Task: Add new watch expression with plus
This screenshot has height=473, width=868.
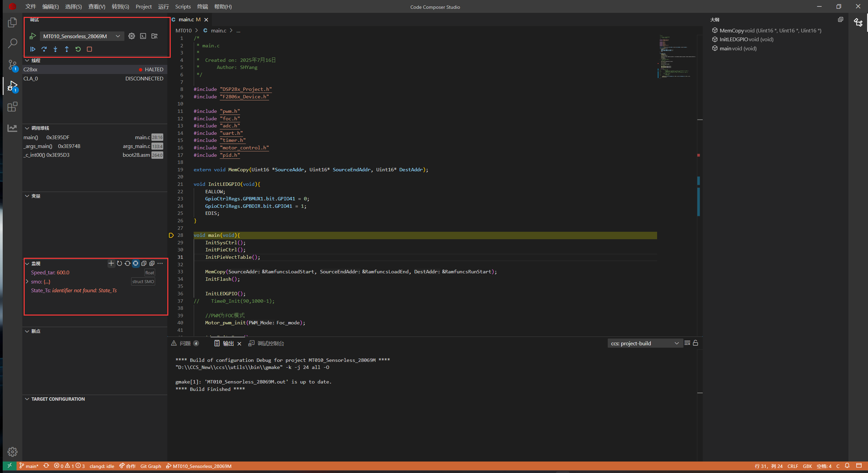Action: pyautogui.click(x=111, y=263)
